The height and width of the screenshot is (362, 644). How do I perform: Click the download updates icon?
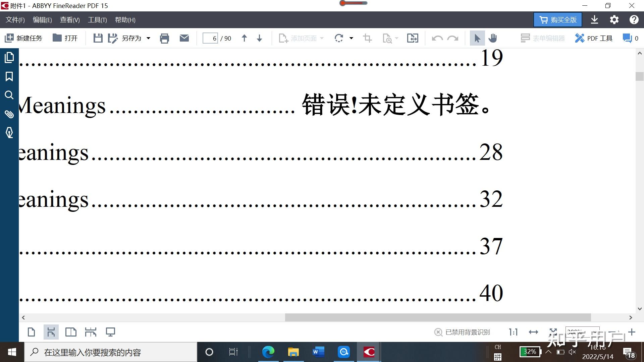(x=594, y=20)
